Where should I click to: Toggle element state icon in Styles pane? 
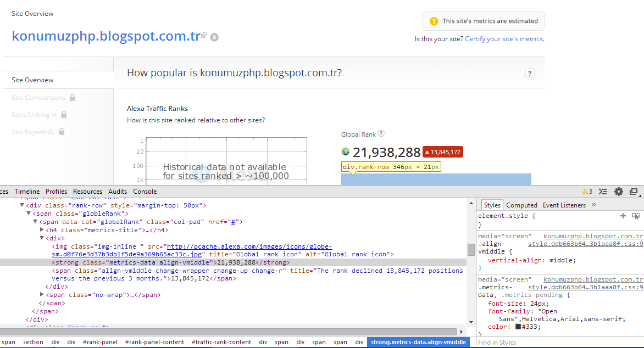tap(636, 216)
